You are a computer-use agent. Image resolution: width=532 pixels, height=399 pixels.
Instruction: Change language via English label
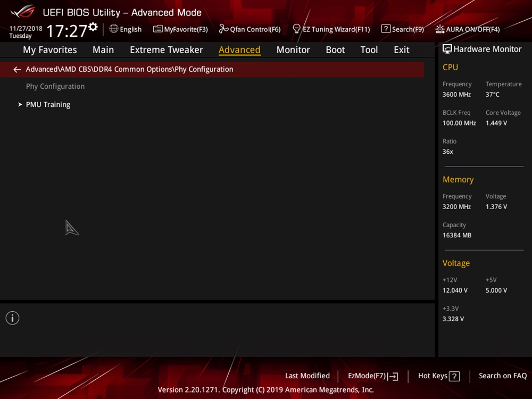pos(131,29)
